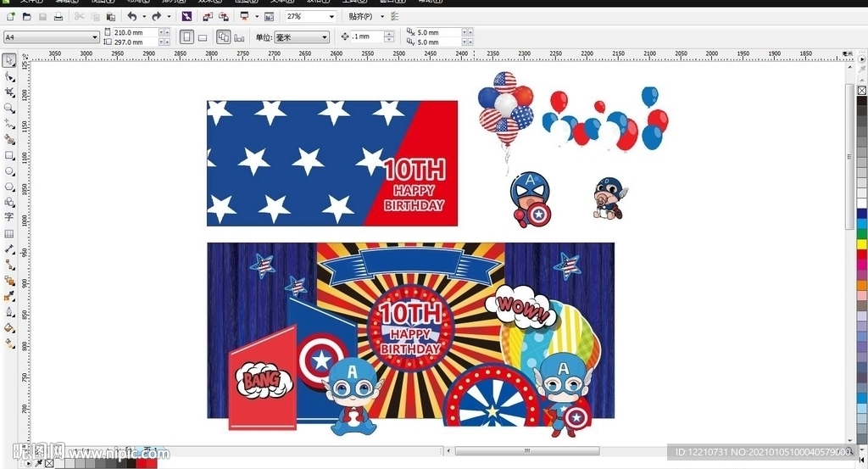Save the current document
The height and width of the screenshot is (469, 868).
tap(42, 17)
